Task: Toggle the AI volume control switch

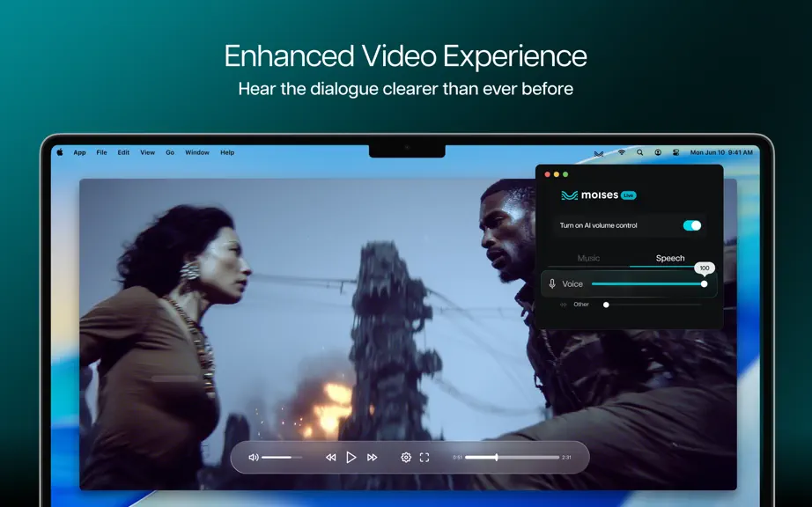Action: pos(692,225)
